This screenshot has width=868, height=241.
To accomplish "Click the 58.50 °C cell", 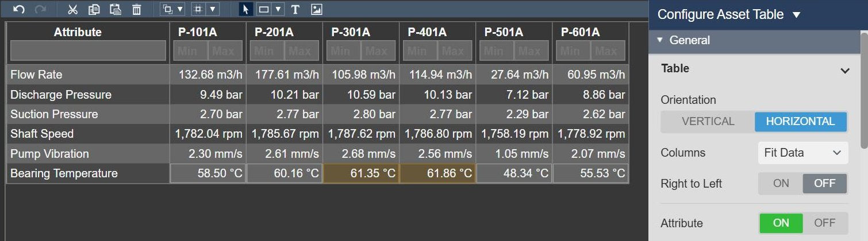I will (208, 173).
